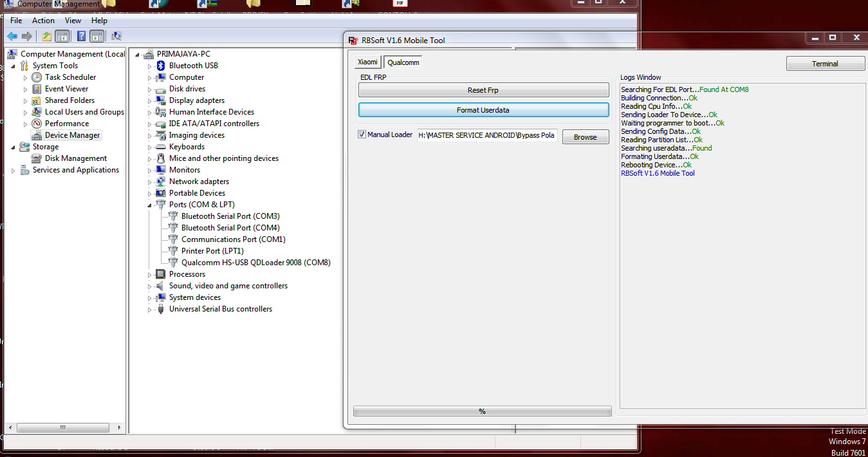Click the manual loader path input field

click(487, 135)
